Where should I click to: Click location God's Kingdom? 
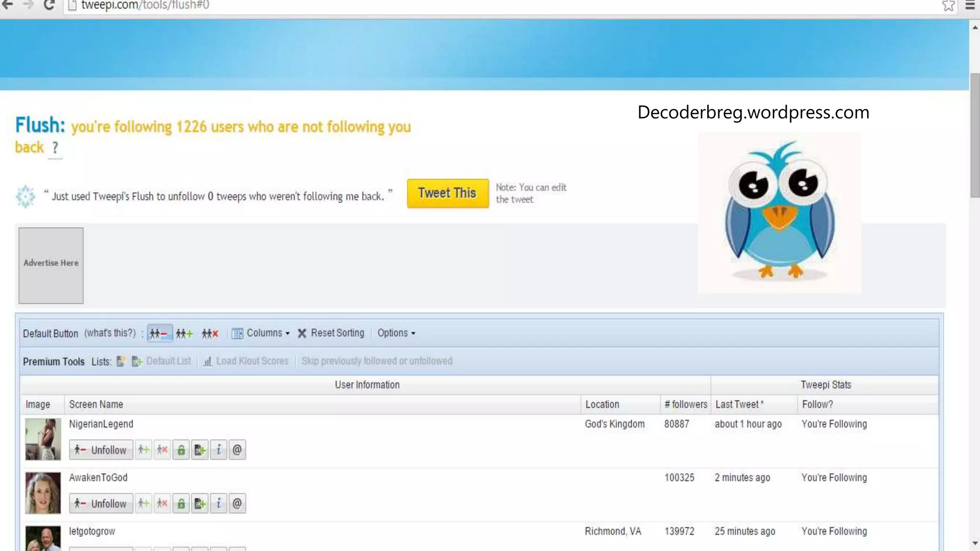pyautogui.click(x=614, y=424)
